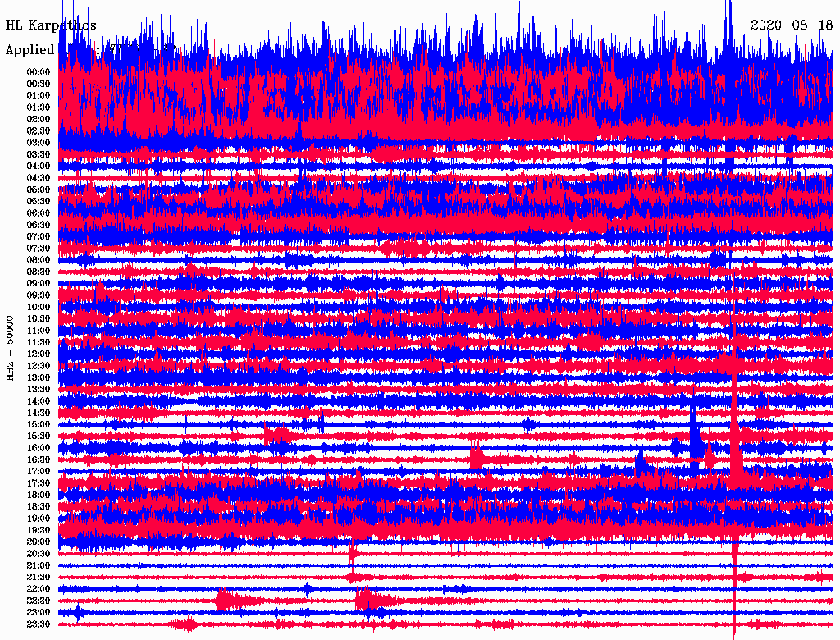Select the 18:00 time label
This screenshot has width=840, height=640.
pos(39,496)
